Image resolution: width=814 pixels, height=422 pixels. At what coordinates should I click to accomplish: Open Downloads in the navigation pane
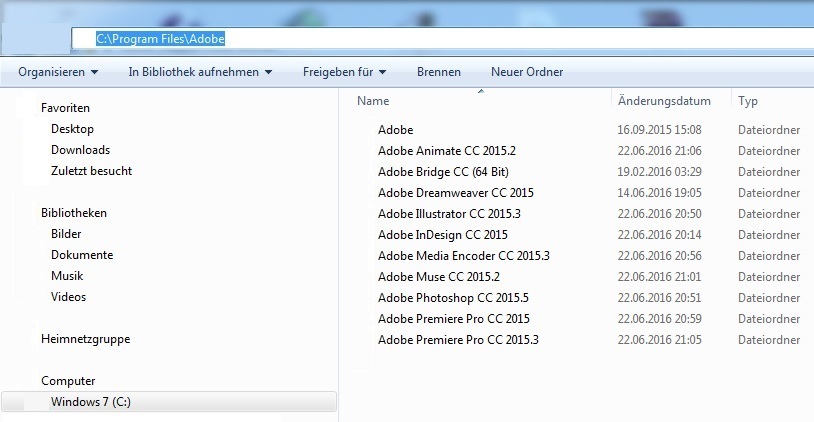(80, 150)
